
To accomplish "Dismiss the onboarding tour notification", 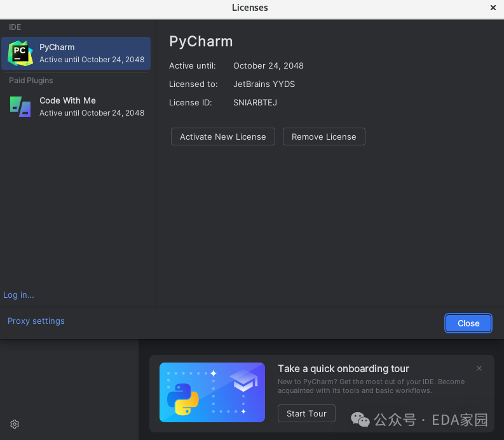I will tap(479, 368).
